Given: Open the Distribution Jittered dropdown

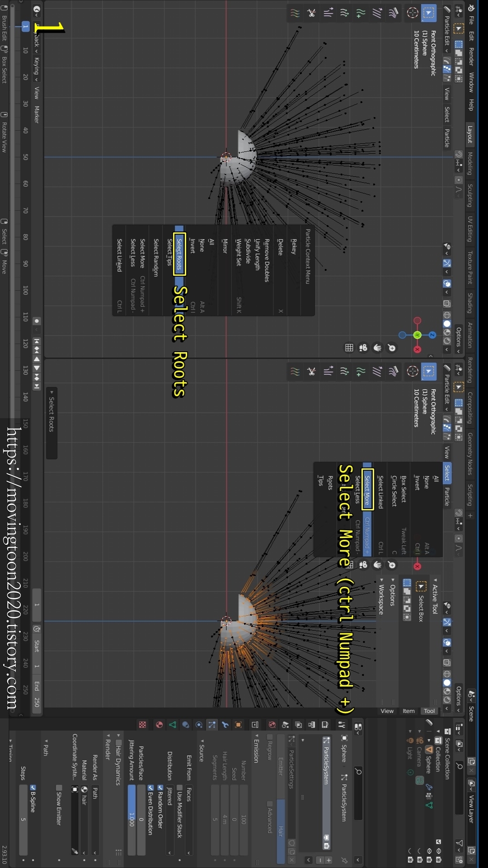Looking at the screenshot, I should (x=170, y=821).
